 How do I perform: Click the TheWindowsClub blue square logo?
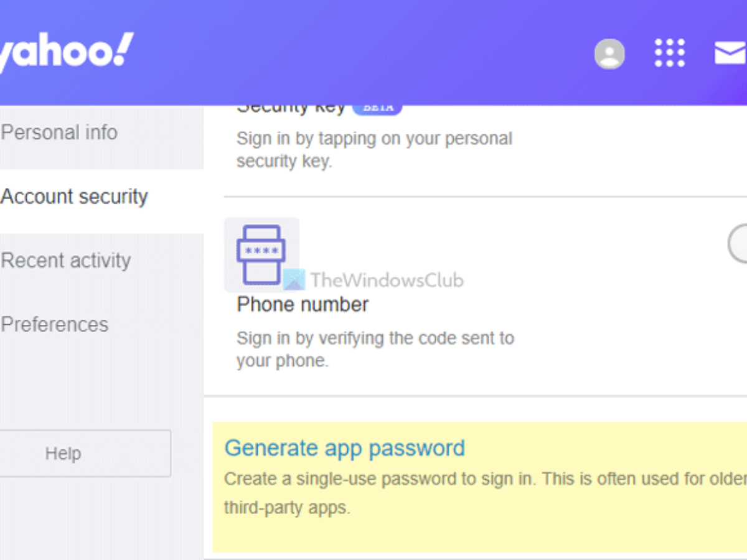294,280
